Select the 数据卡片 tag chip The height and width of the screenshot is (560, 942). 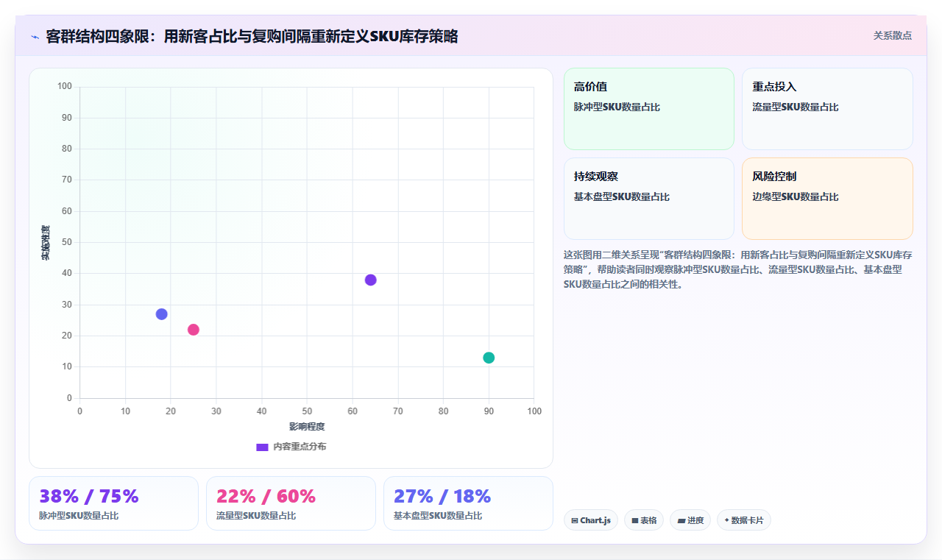click(744, 520)
